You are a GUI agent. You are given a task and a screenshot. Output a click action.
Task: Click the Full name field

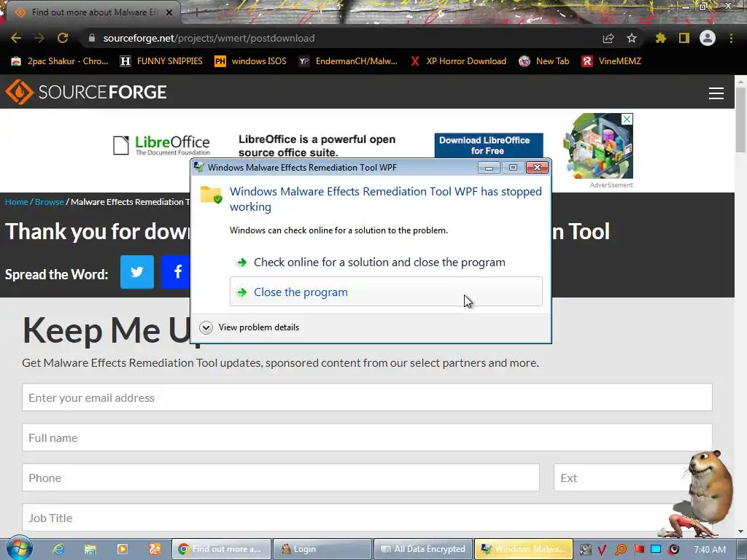click(367, 437)
